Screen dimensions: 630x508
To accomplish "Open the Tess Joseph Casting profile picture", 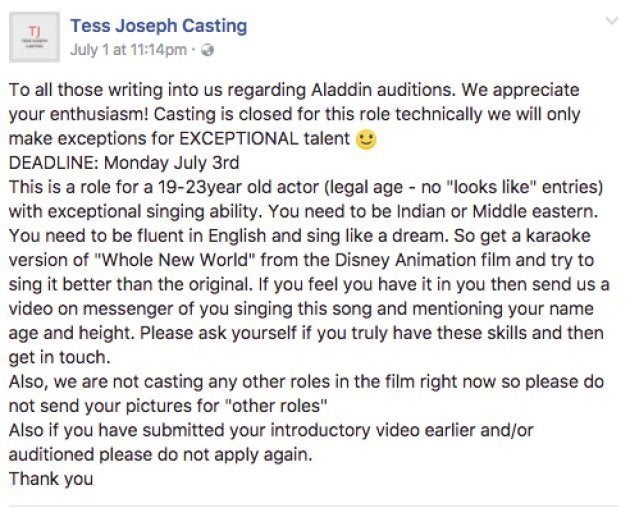I will (34, 37).
